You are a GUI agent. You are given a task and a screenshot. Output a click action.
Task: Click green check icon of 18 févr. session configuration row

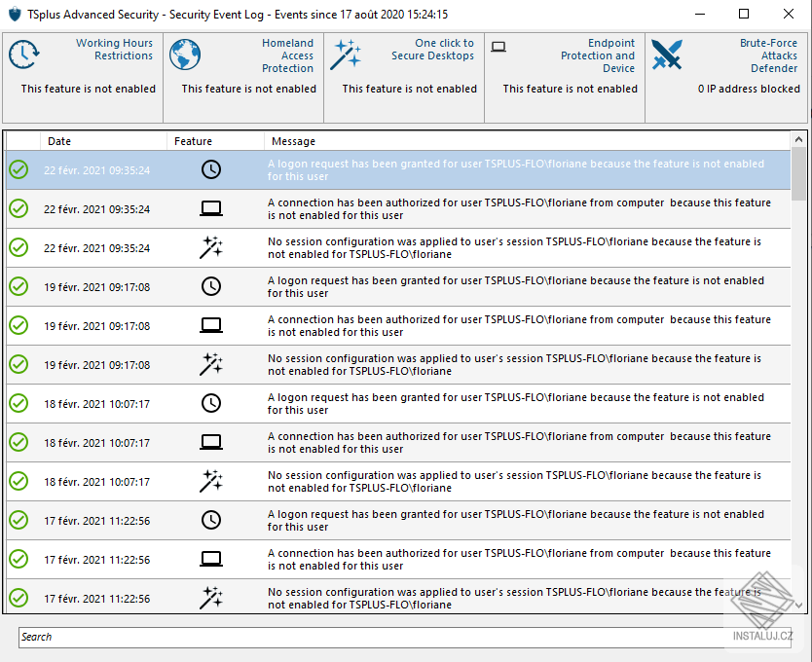pyautogui.click(x=18, y=481)
